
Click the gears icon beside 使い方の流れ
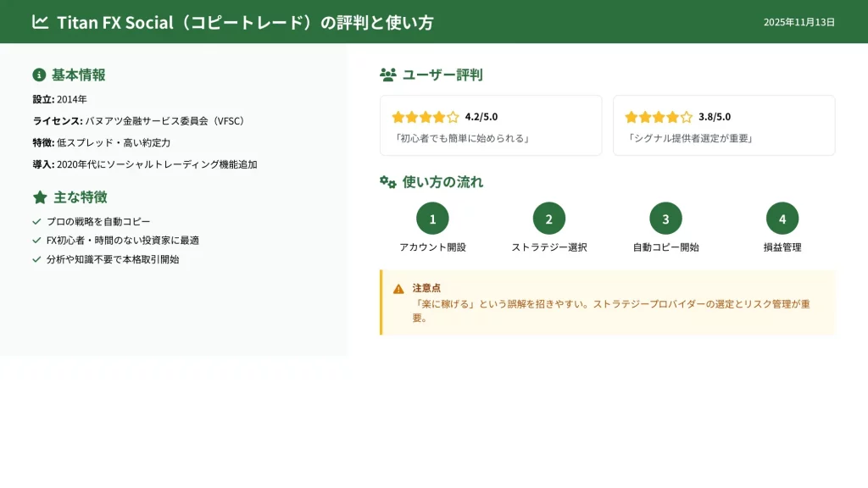388,181
